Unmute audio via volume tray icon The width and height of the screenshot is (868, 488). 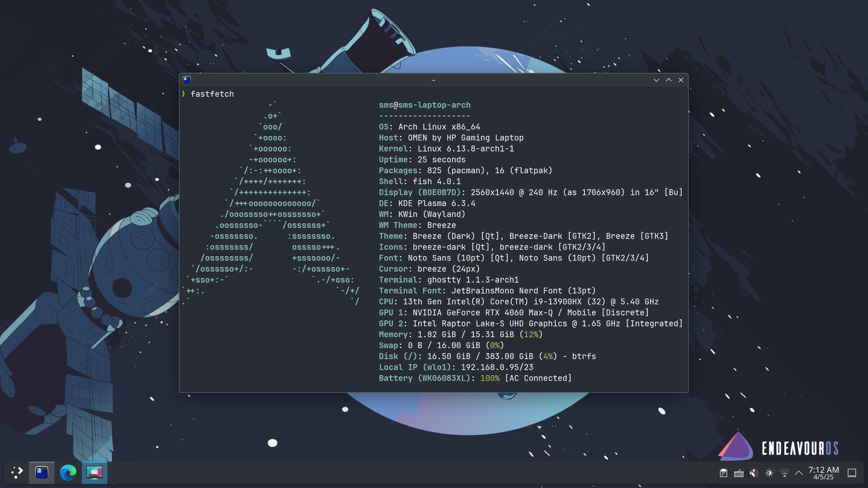click(x=754, y=473)
